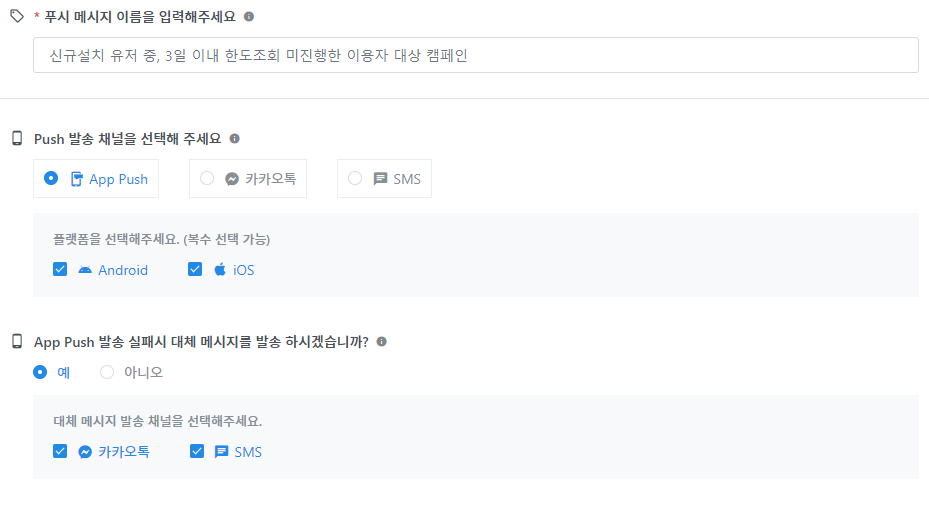
Task: Click the KakaoTalk messenger icon in channel options
Action: pos(232,179)
